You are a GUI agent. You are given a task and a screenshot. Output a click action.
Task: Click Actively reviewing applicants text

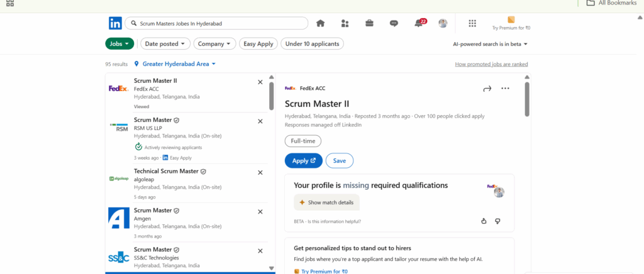173,147
